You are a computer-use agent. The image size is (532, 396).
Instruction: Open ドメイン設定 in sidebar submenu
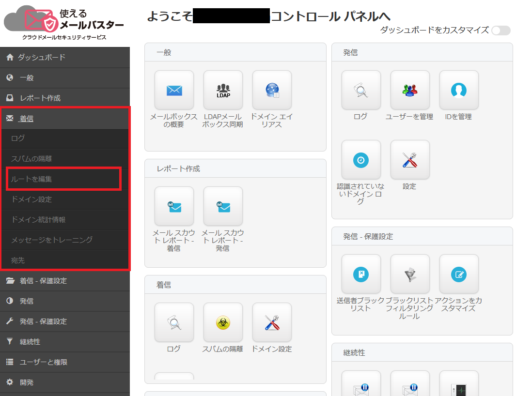[x=65, y=199]
